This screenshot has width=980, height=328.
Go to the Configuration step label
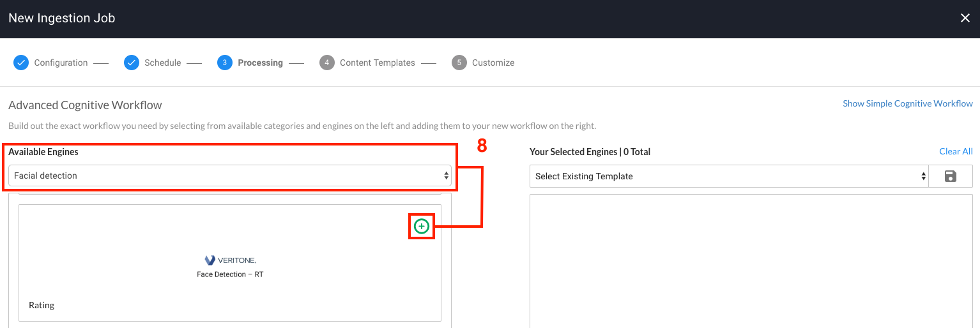point(61,63)
